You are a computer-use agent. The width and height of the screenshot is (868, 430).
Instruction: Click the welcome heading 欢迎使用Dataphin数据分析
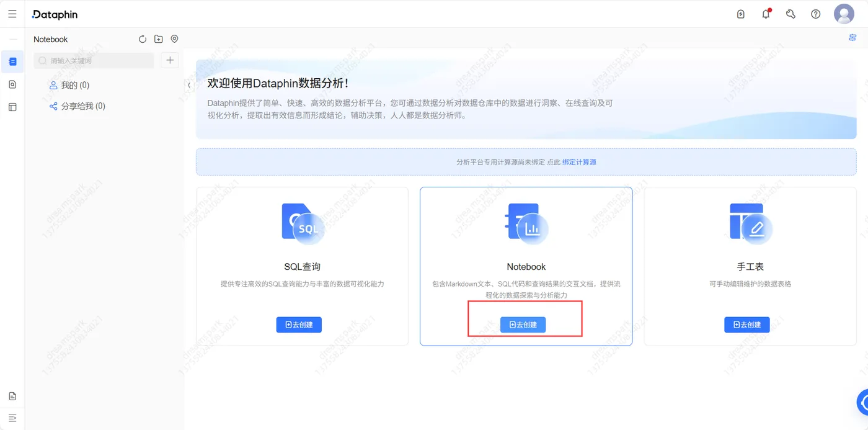pos(278,83)
